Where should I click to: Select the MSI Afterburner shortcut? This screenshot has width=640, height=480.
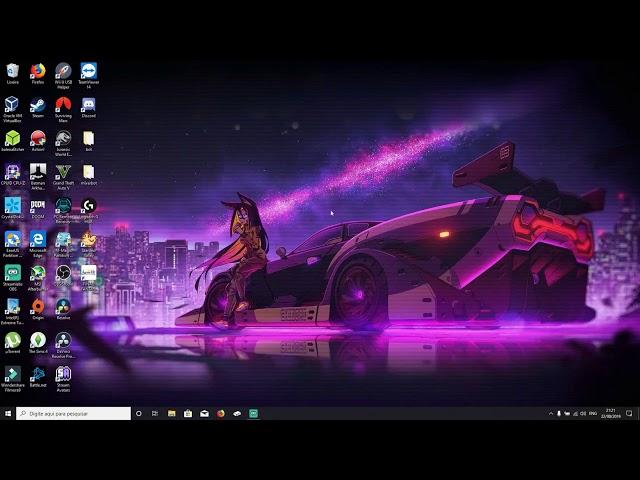pyautogui.click(x=38, y=278)
